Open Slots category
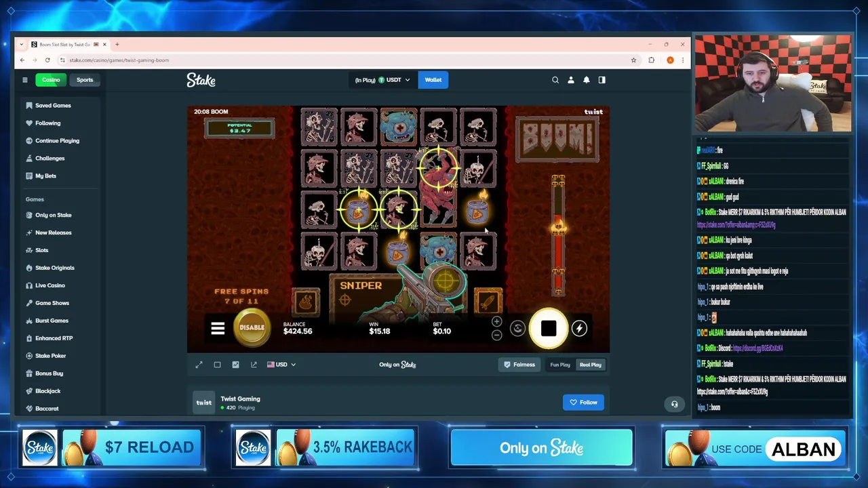The width and height of the screenshot is (868, 488). pyautogui.click(x=41, y=251)
